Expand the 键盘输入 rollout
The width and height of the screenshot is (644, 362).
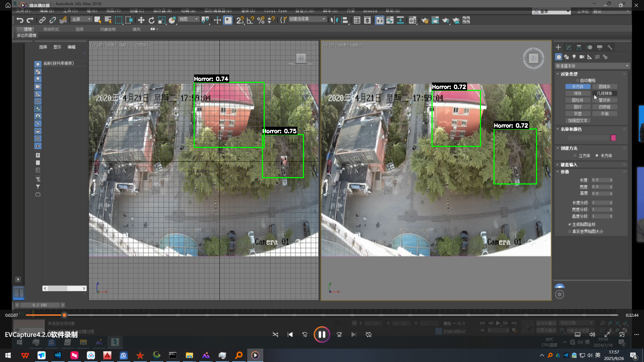[x=569, y=165]
